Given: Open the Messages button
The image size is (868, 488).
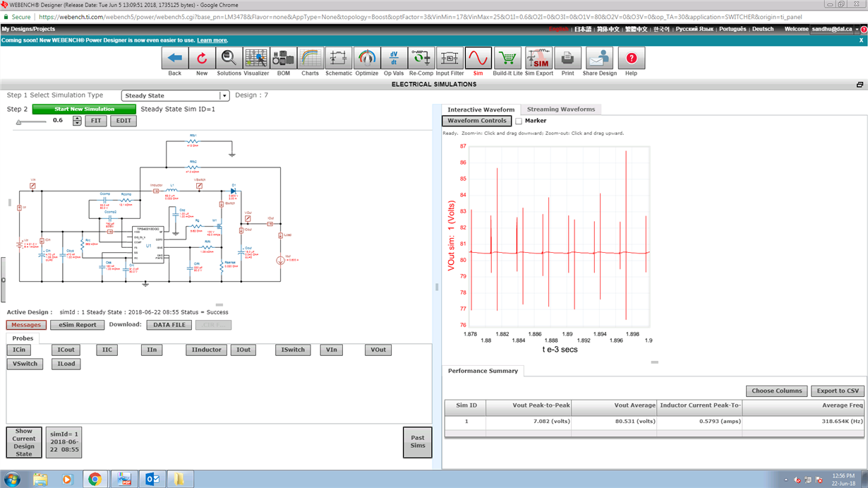Looking at the screenshot, I should pos(27,325).
